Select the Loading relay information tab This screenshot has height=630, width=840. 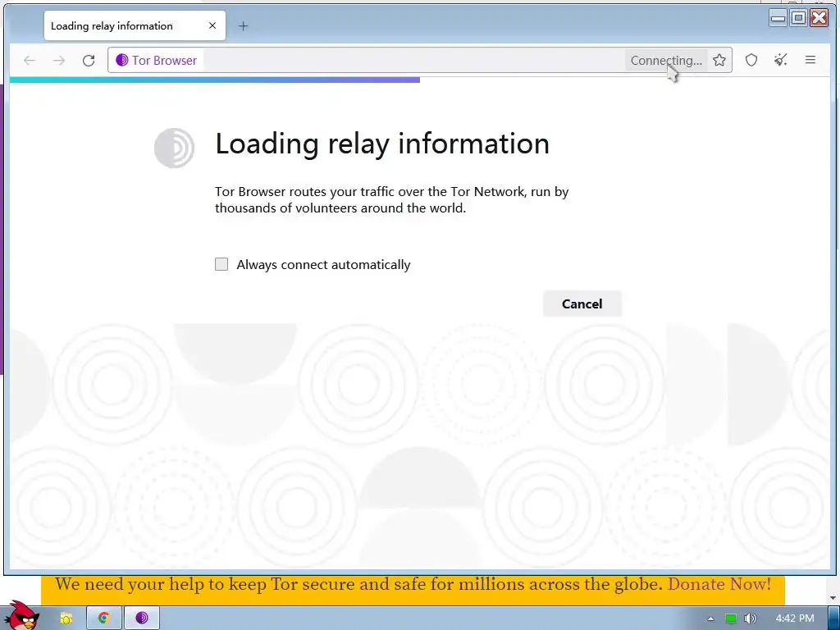coord(135,25)
